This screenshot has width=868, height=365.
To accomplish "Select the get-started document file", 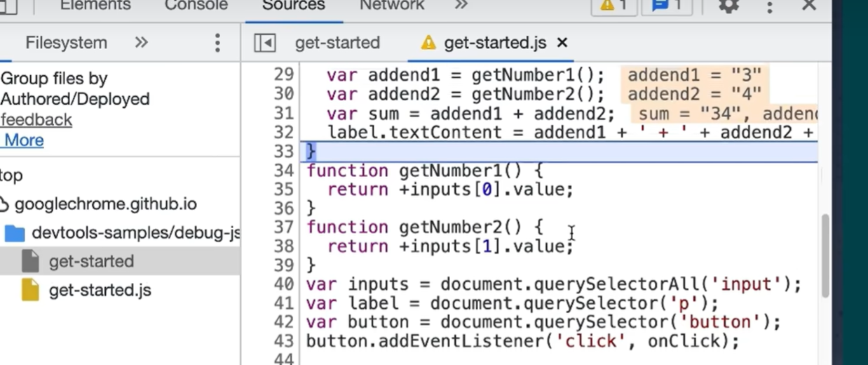I will [91, 261].
